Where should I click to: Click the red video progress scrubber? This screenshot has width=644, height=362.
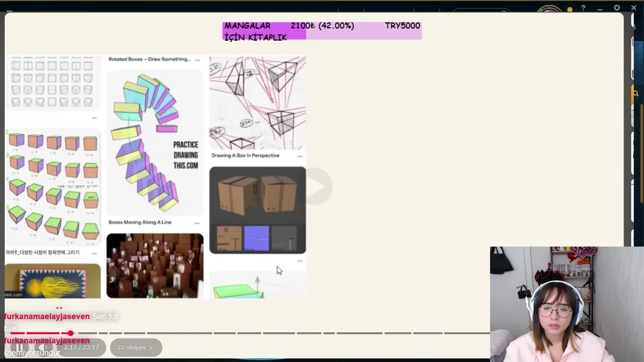coord(71,333)
